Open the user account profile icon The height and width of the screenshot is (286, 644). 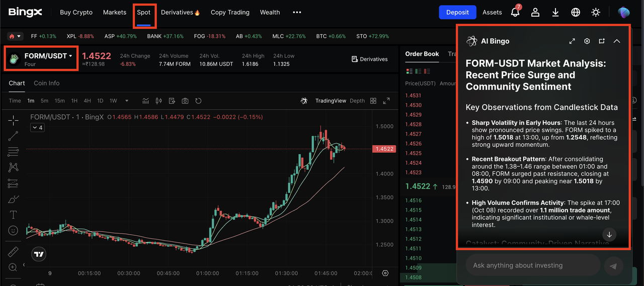[535, 13]
